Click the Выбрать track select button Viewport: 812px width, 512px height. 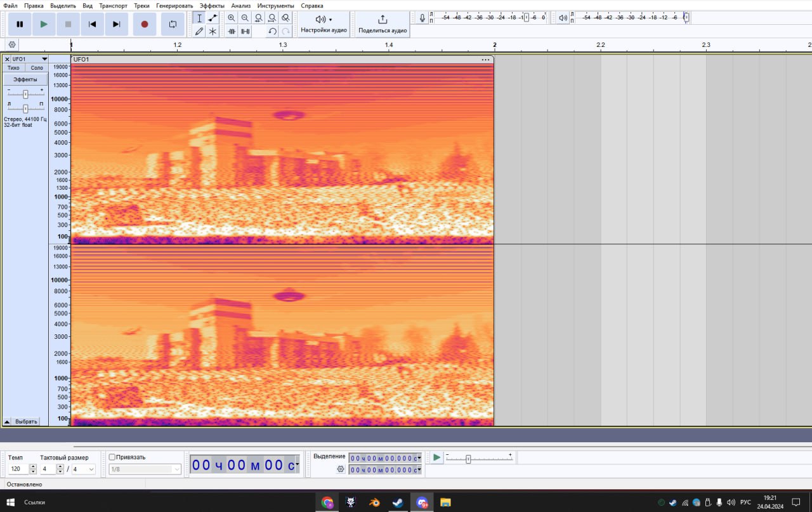point(27,421)
